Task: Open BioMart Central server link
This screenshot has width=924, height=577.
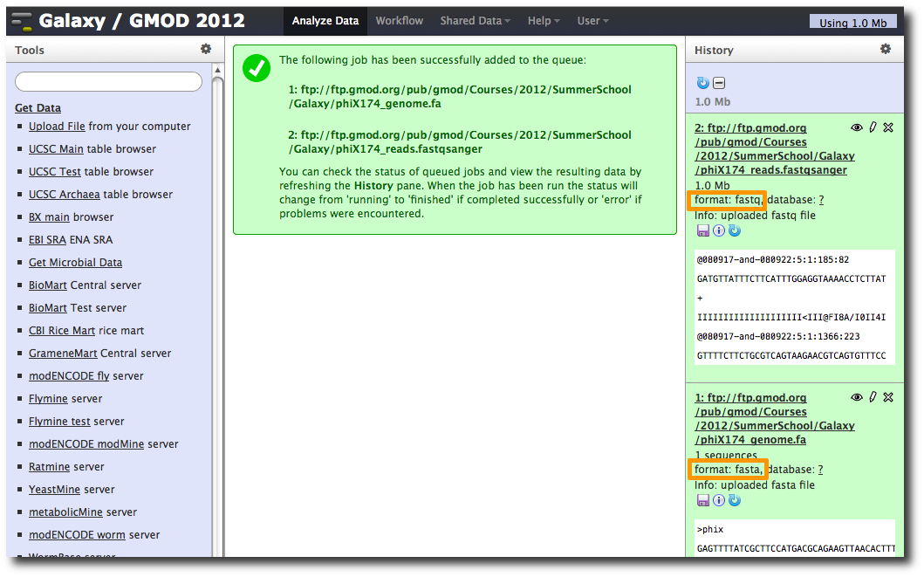Action: click(x=48, y=285)
